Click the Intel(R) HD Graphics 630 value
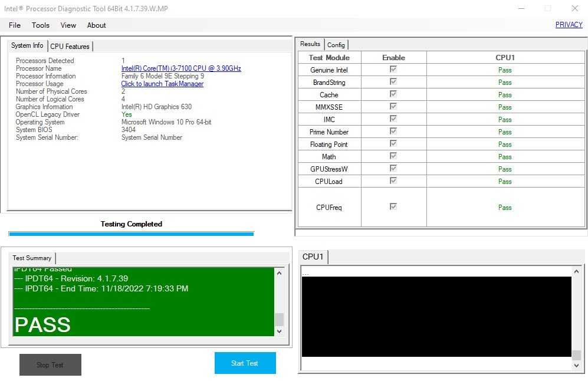Viewport: 588px width, 381px height. pos(156,107)
